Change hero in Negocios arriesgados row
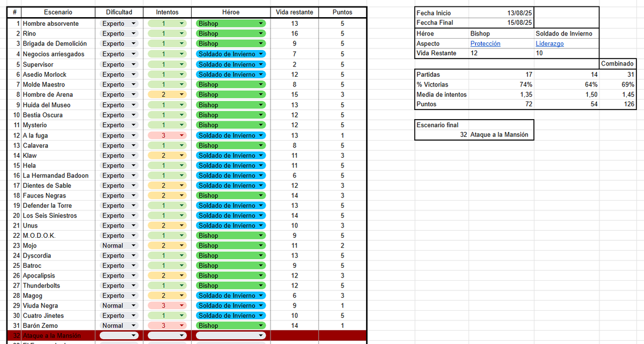This screenshot has height=344, width=644. (x=231, y=54)
